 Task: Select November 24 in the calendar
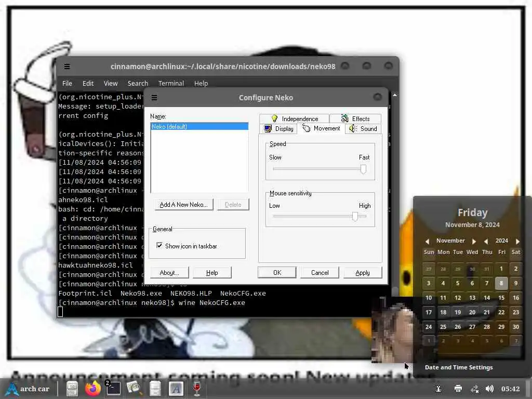point(429,327)
